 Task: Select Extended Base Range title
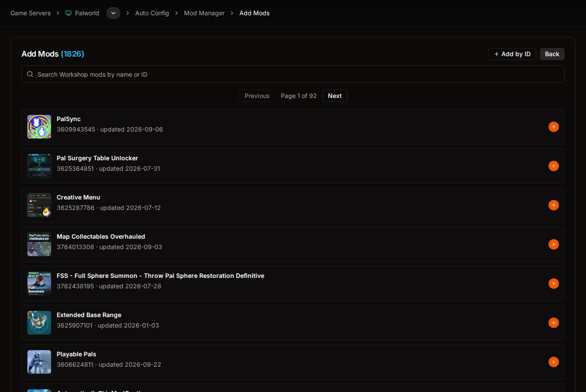(x=89, y=315)
